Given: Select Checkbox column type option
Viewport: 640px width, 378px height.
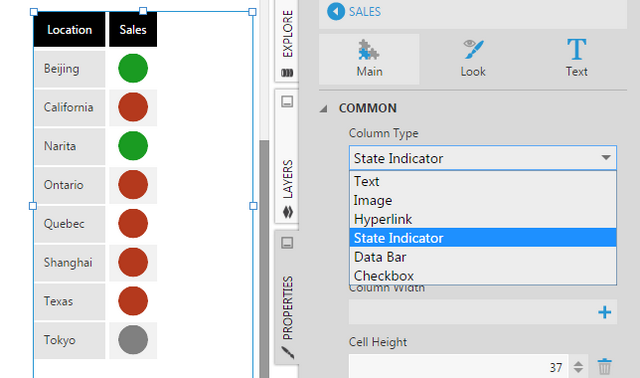Looking at the screenshot, I should (x=483, y=276).
